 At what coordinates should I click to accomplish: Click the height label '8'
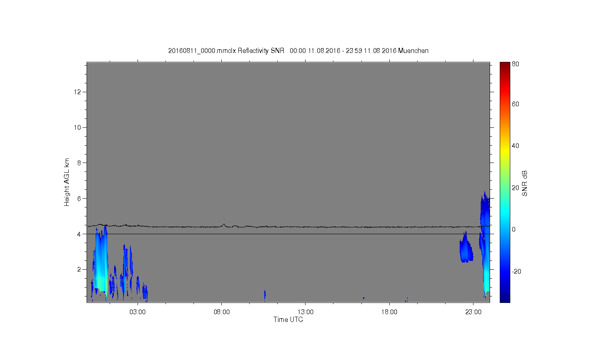pyautogui.click(x=79, y=163)
